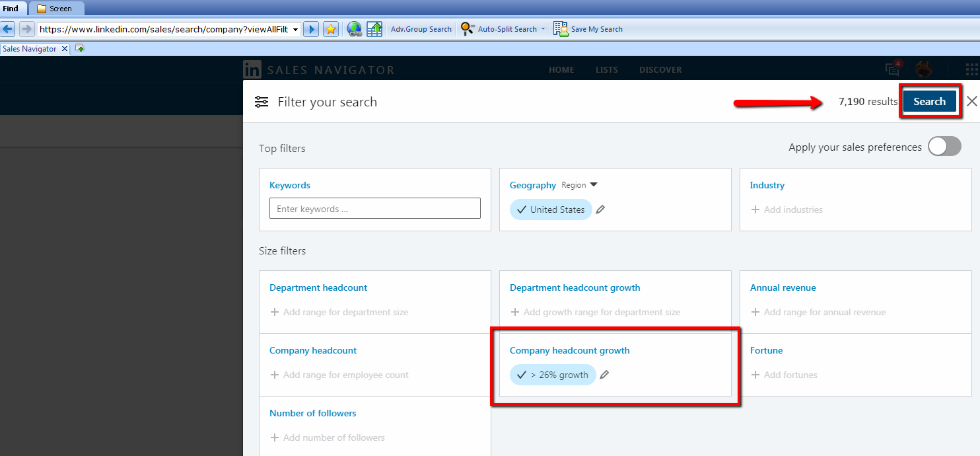Deselect the '> 26% growth' chip
980x456 pixels.
[553, 375]
